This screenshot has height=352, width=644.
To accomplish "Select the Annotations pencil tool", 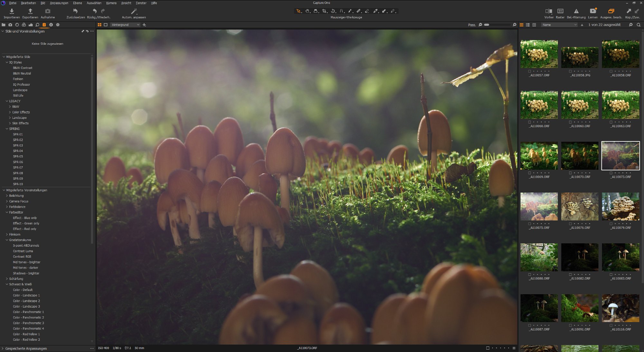I will pyautogui.click(x=393, y=11).
